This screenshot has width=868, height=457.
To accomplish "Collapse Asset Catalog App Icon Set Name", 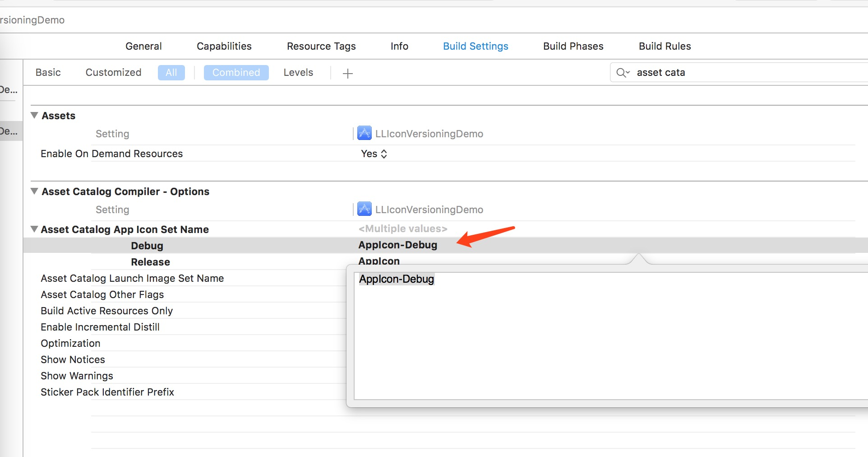I will point(34,229).
